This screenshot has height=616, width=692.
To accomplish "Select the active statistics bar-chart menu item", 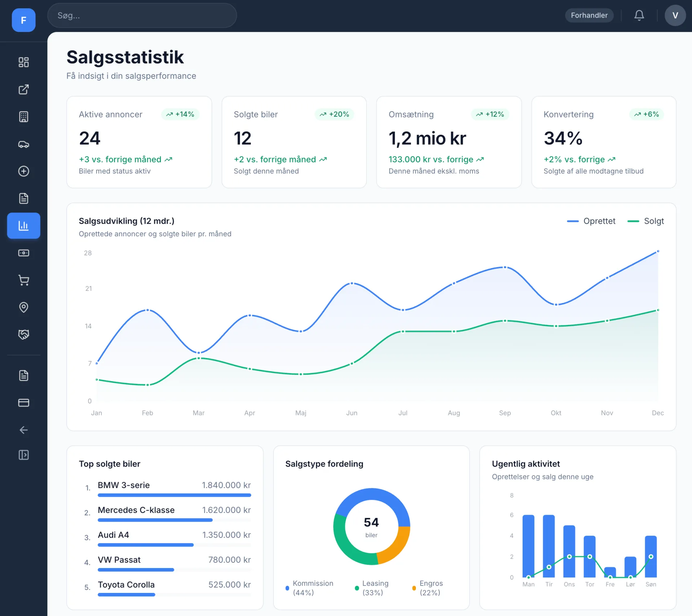I will point(23,226).
